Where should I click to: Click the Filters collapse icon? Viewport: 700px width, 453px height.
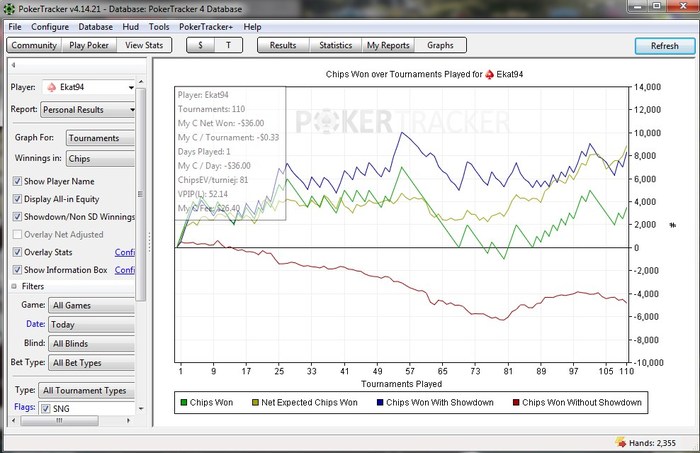coord(14,287)
